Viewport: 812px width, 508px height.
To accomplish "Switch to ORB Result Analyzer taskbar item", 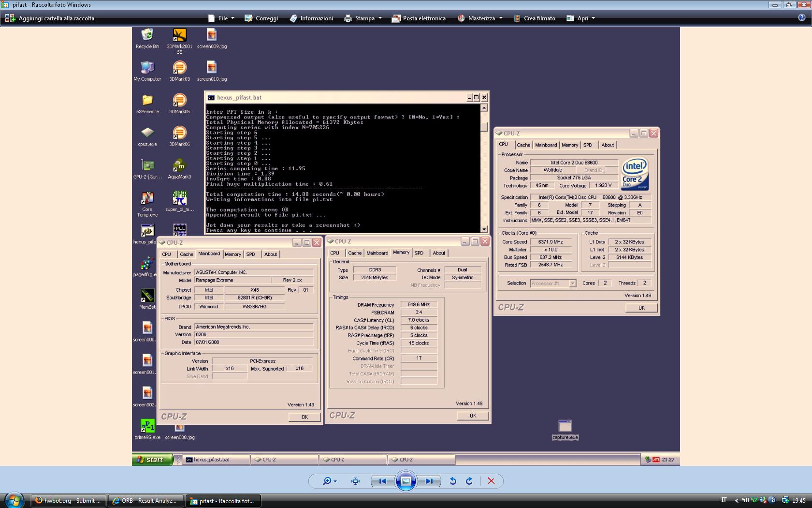I will tap(145, 501).
